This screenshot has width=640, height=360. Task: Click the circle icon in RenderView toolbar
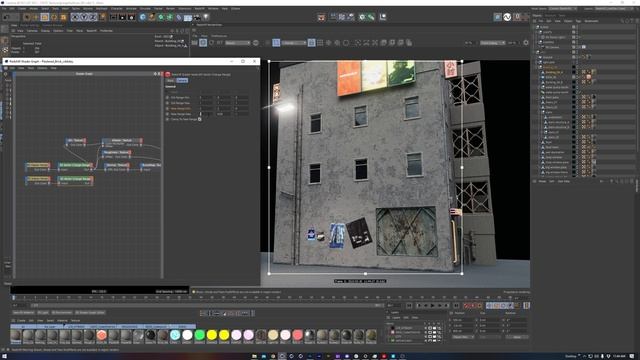[346, 42]
